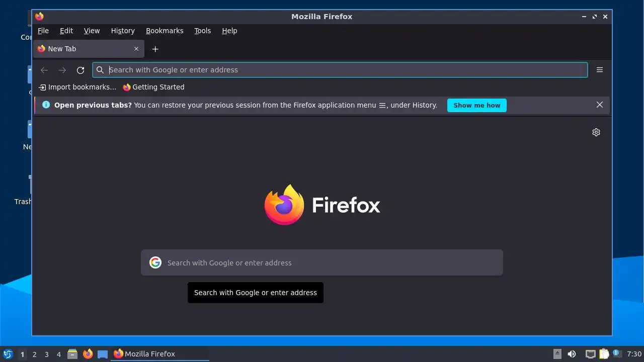Viewport: 644px width, 362px height.
Task: Open the LXQt start menu icon
Action: 8,354
